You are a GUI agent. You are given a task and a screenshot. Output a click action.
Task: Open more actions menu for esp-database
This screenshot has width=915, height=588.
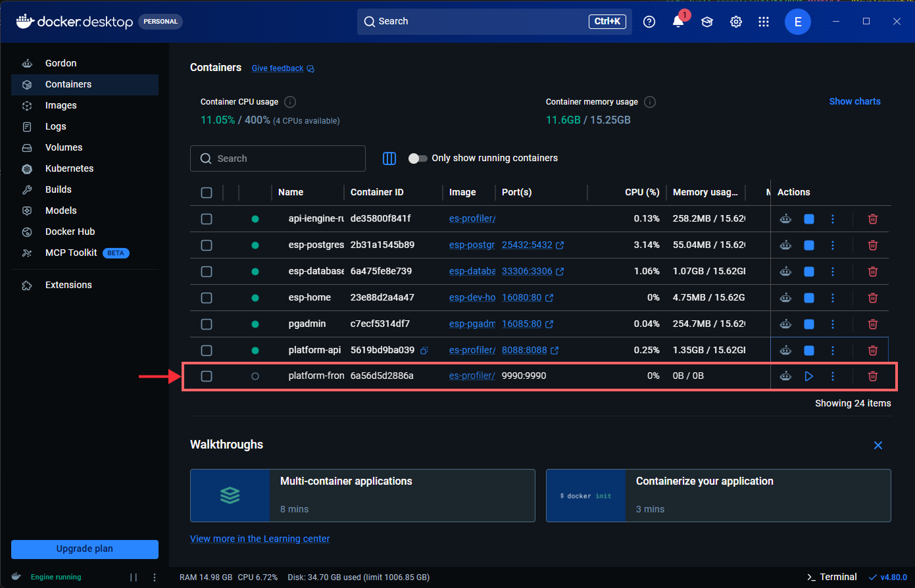833,272
